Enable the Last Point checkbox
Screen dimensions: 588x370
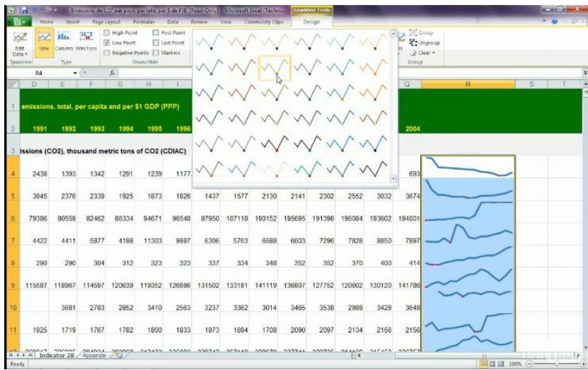tap(156, 43)
